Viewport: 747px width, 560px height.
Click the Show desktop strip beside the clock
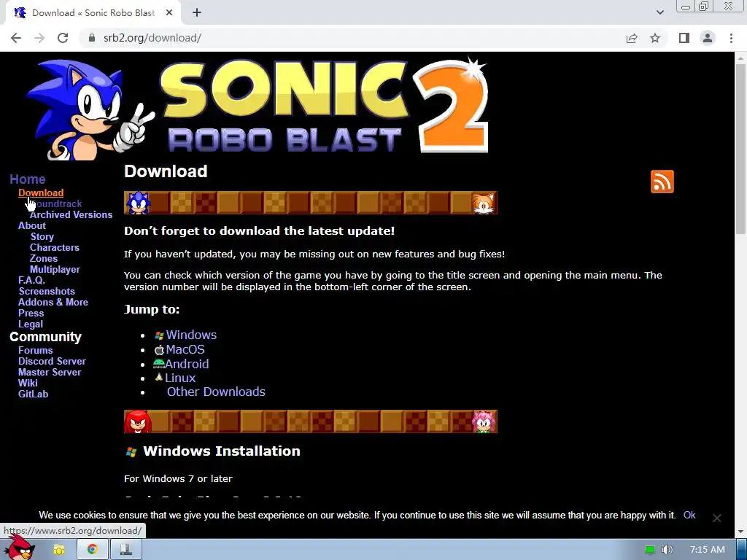[741, 550]
